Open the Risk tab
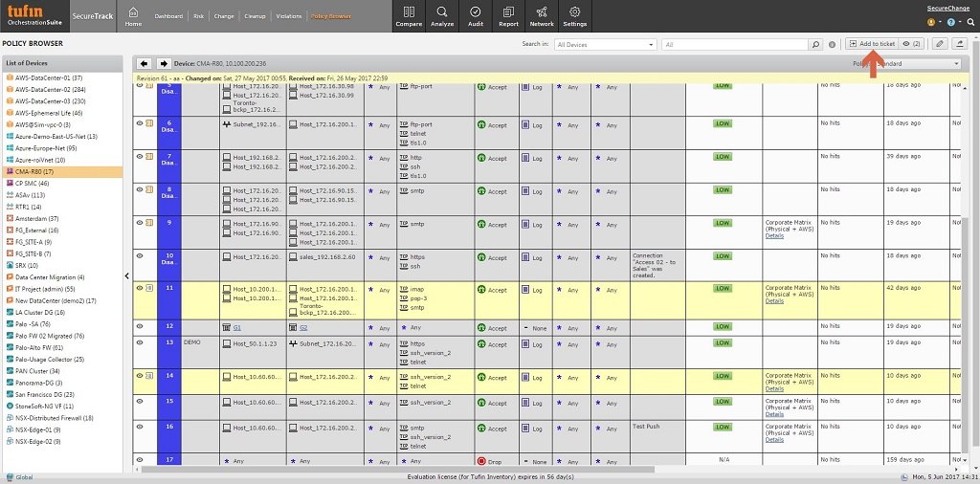This screenshot has width=980, height=484. point(199,16)
